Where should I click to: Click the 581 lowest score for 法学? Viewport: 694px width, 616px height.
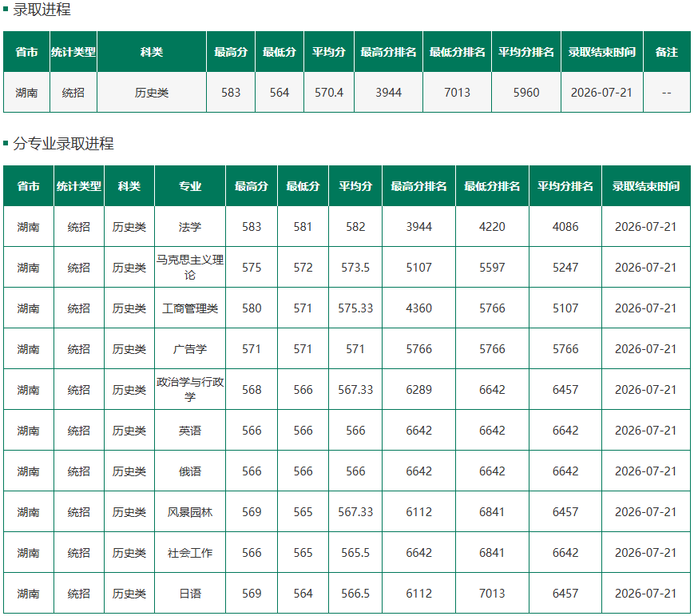303,227
